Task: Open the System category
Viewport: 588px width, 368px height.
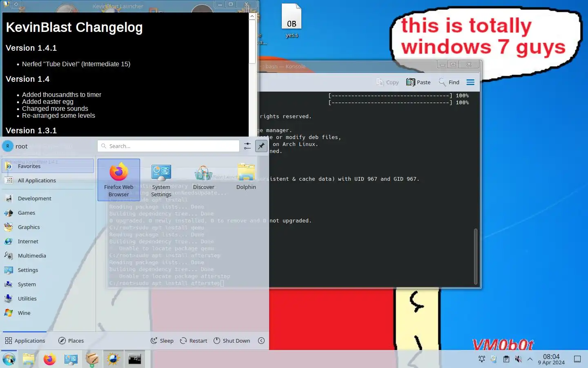Action: (48, 284)
